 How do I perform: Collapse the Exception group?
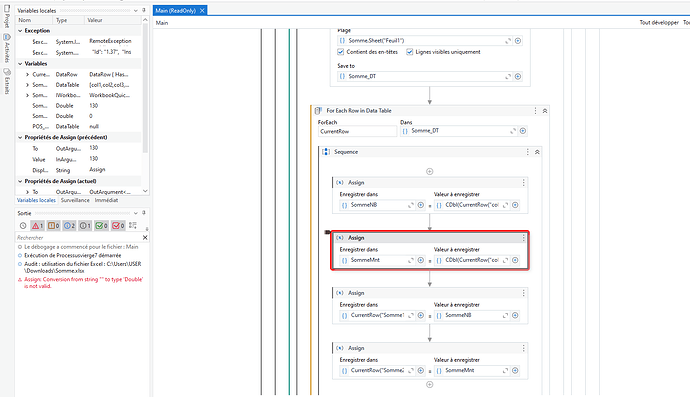coord(20,31)
